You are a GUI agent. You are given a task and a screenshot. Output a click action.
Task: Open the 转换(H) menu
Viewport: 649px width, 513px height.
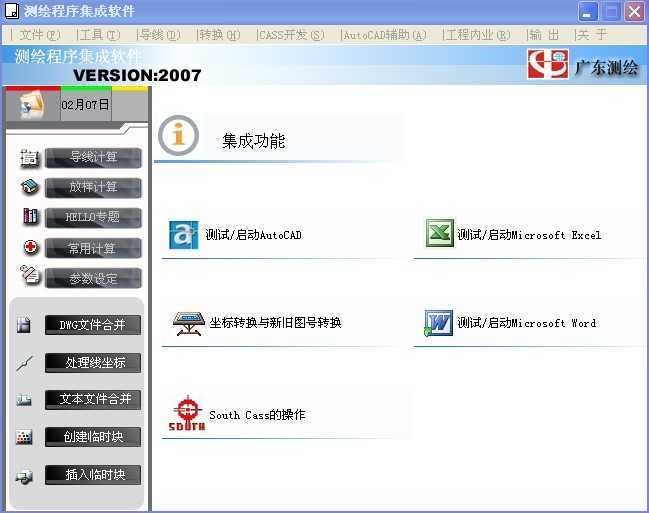pos(219,35)
